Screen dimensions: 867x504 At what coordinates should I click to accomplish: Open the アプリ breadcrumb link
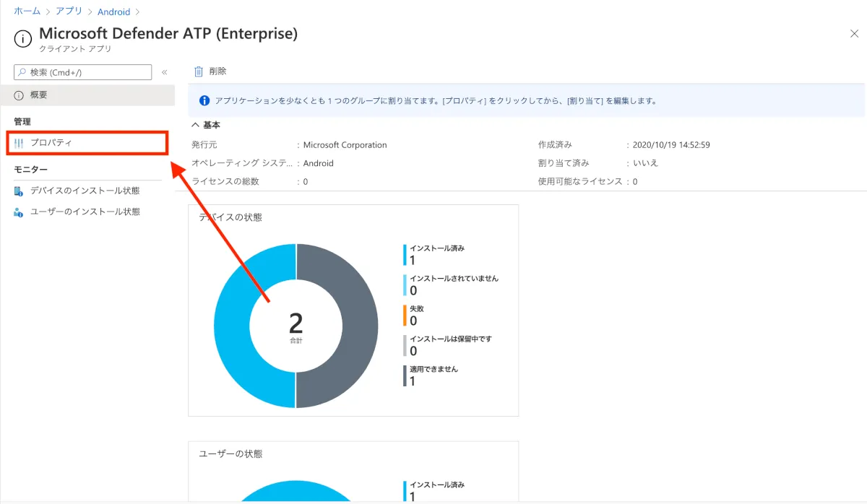click(69, 12)
